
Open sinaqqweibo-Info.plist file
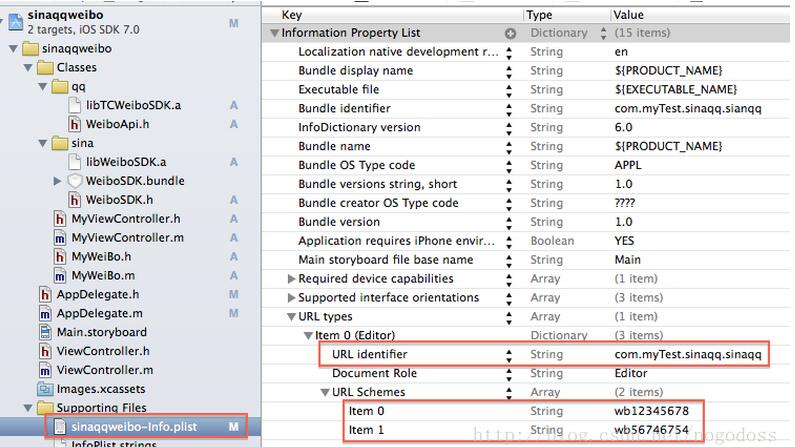coord(134,427)
